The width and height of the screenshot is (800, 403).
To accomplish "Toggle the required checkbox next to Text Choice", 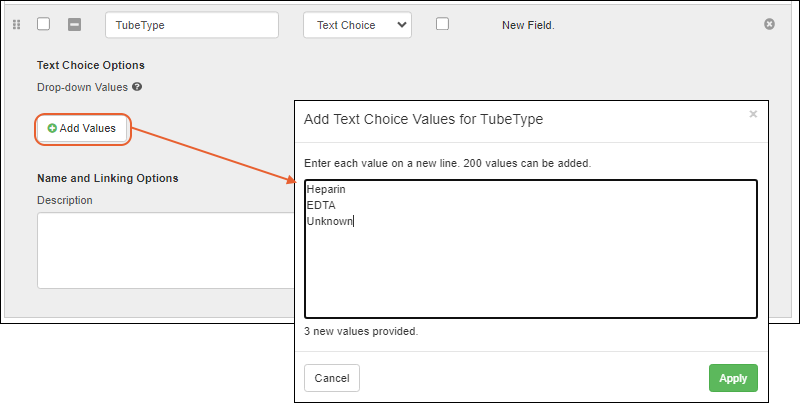I will point(442,25).
